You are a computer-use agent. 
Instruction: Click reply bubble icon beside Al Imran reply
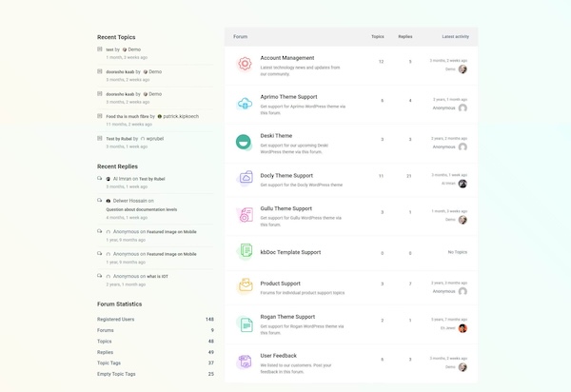pyautogui.click(x=99, y=178)
